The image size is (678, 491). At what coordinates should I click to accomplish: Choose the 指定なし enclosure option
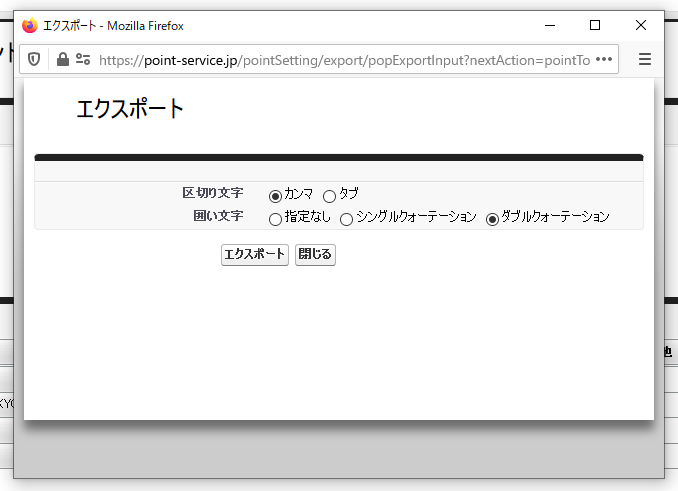pos(276,219)
